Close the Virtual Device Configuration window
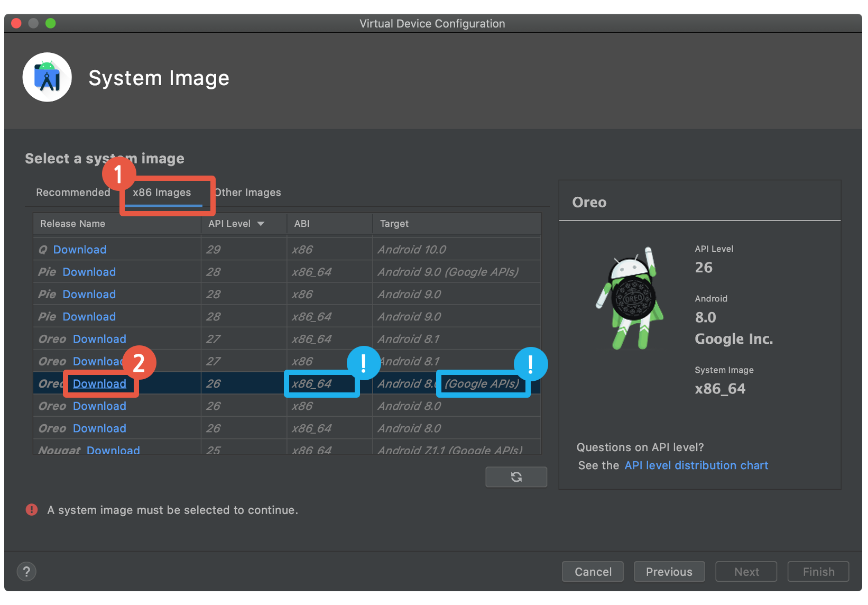 (16, 23)
